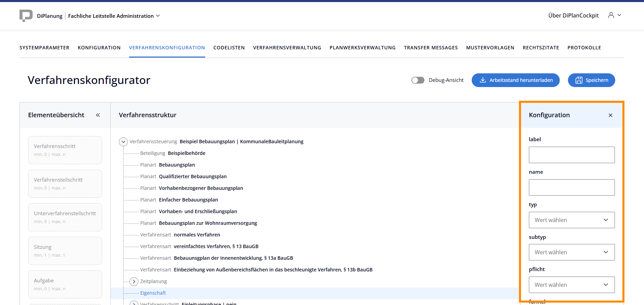This screenshot has height=305, width=644.
Task: Focus the label input field
Action: [x=572, y=155]
